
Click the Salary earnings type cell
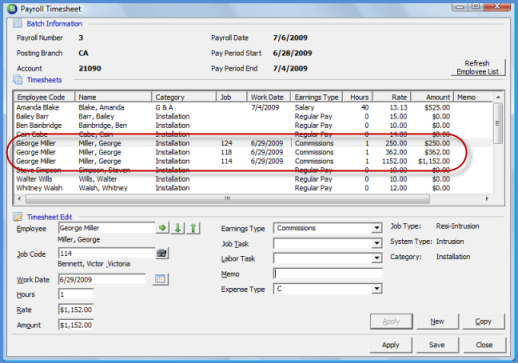click(304, 107)
